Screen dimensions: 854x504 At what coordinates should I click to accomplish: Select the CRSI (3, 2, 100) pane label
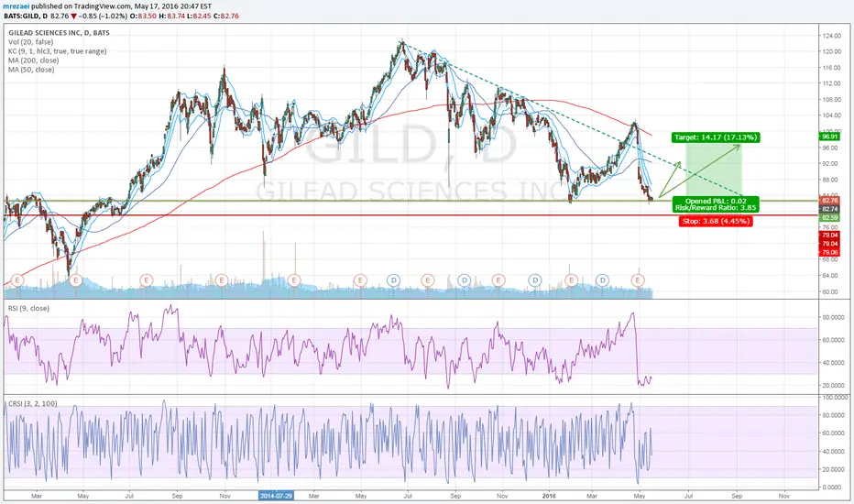tap(32, 404)
